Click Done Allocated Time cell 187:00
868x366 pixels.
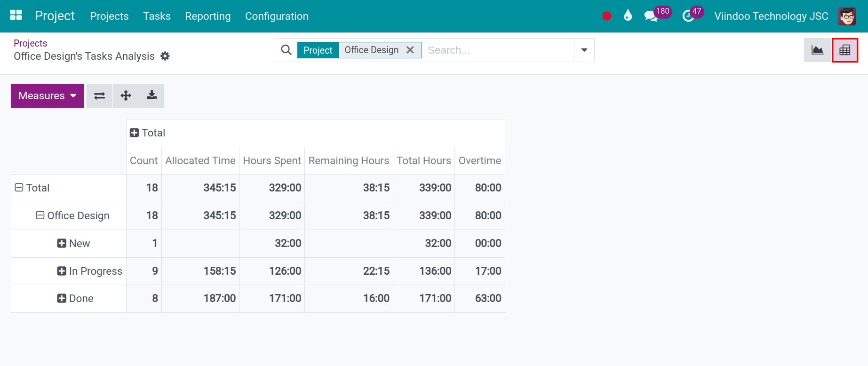200,299
